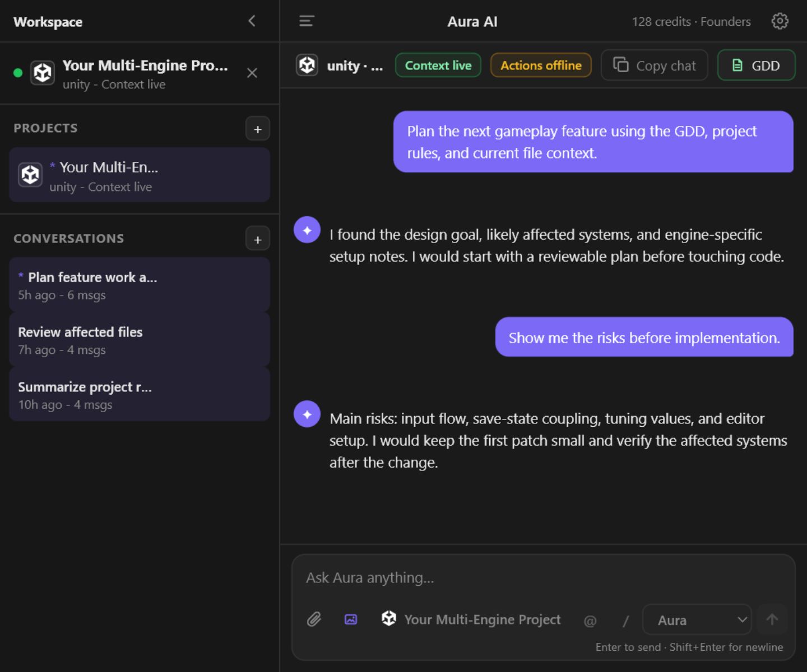Click the first Aura assistant avatar
The image size is (807, 672).
pos(307,230)
